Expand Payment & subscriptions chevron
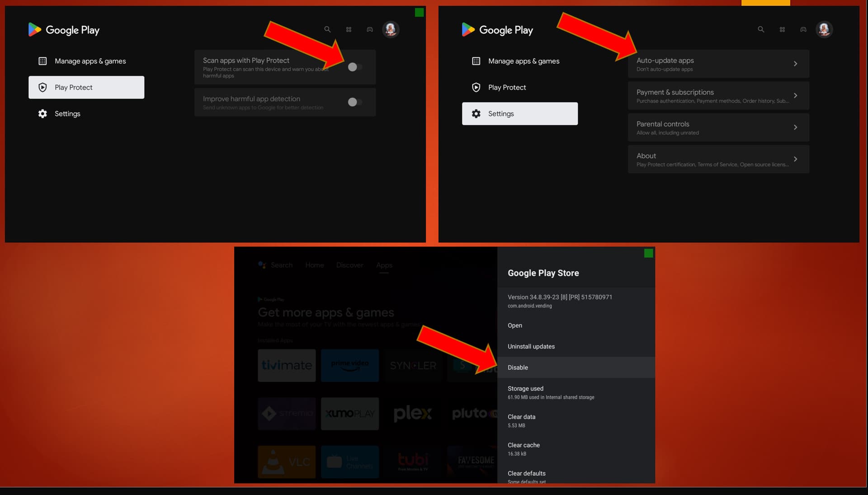 (795, 95)
